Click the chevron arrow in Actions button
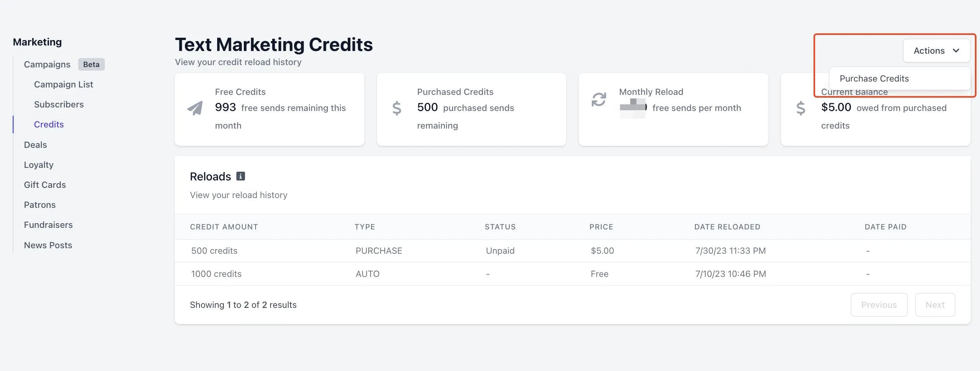The image size is (980, 371). click(x=956, y=51)
